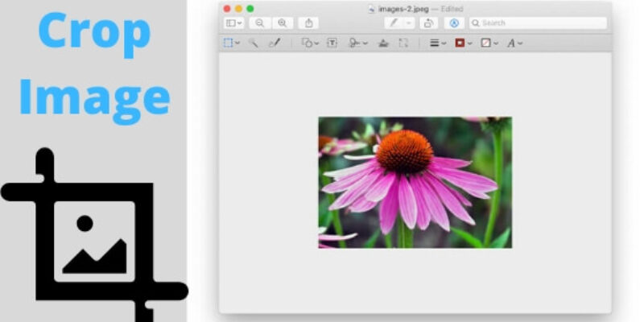Image resolution: width=644 pixels, height=322 pixels.
Task: Click the green full-screen window button
Action: (250, 9)
